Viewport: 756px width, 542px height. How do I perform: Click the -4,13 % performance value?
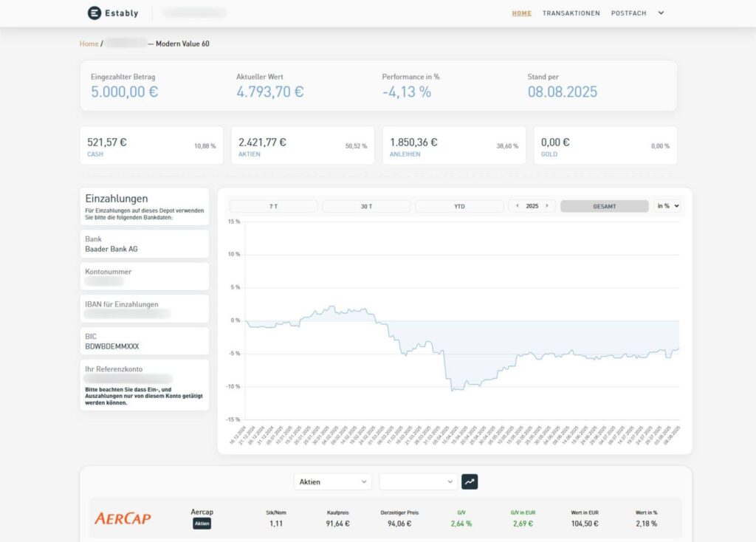point(407,92)
